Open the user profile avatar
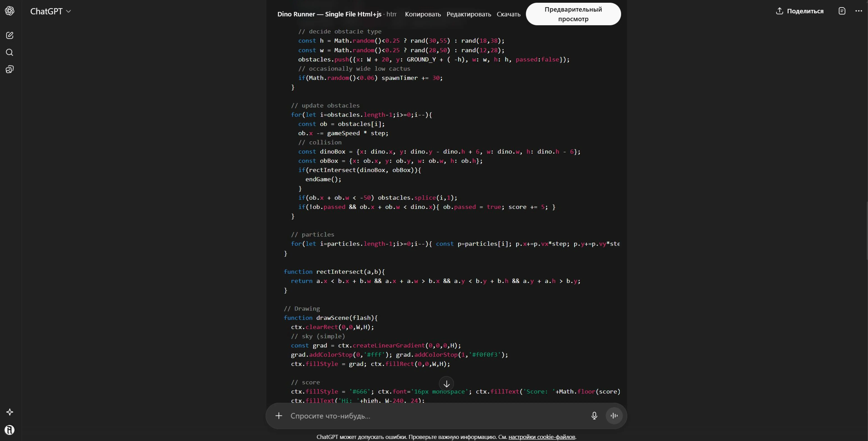The height and width of the screenshot is (441, 868). [x=10, y=430]
